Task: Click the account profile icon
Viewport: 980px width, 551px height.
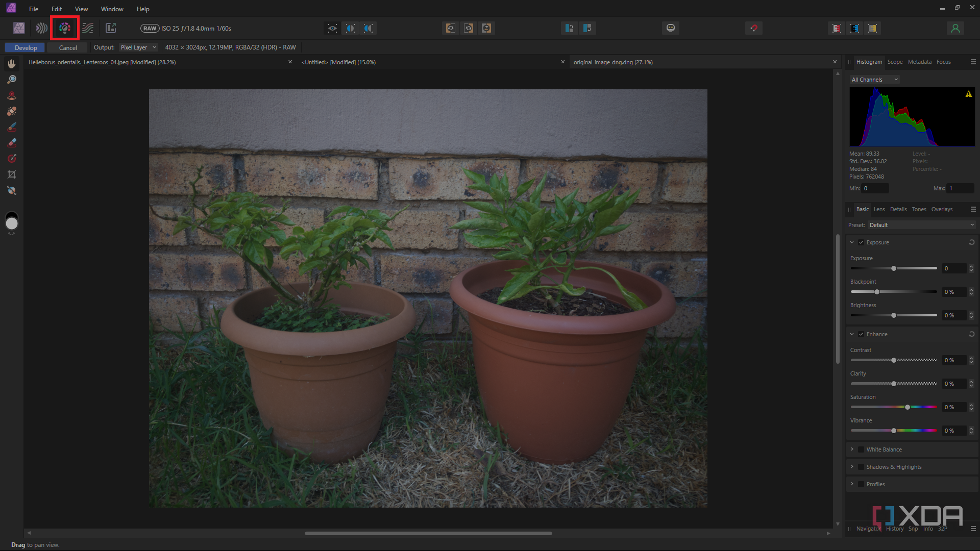Action: click(955, 28)
